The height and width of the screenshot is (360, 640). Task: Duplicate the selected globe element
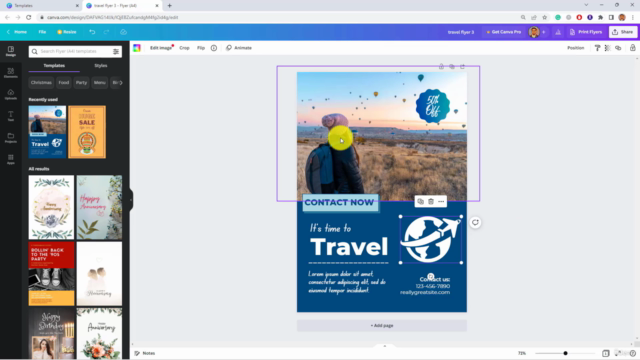click(420, 202)
